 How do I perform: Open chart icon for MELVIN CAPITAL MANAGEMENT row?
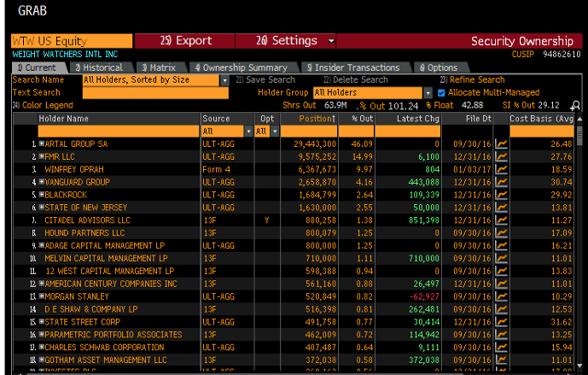click(502, 258)
